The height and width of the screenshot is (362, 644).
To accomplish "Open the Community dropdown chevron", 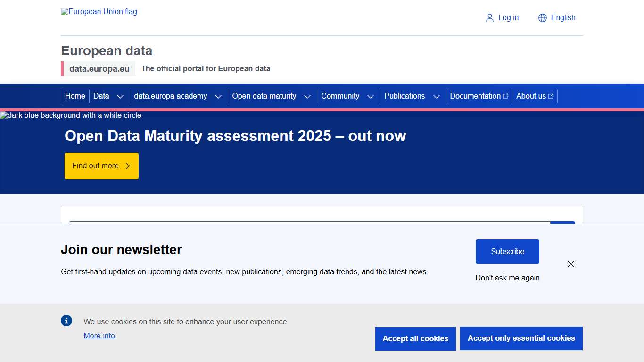I will point(371,96).
